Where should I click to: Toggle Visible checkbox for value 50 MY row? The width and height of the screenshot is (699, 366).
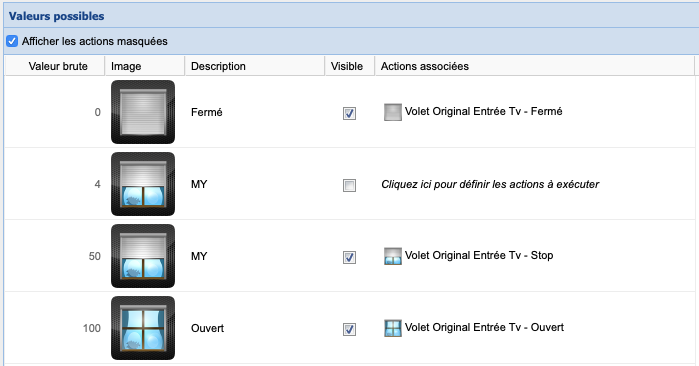pos(350,257)
